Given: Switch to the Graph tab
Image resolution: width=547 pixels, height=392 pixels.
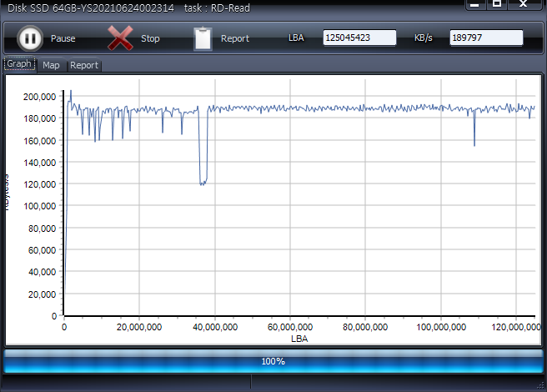Looking at the screenshot, I should (19, 64).
